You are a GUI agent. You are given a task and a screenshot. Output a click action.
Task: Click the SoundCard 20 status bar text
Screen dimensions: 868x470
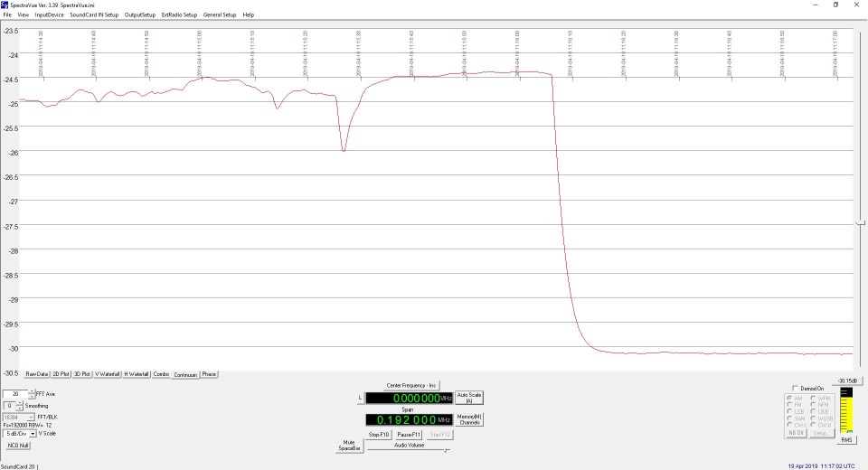18,466
